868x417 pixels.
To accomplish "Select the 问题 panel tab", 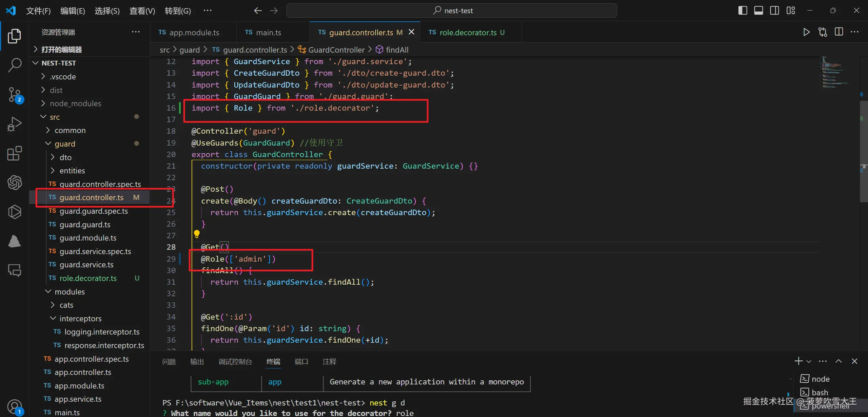I will pyautogui.click(x=169, y=362).
